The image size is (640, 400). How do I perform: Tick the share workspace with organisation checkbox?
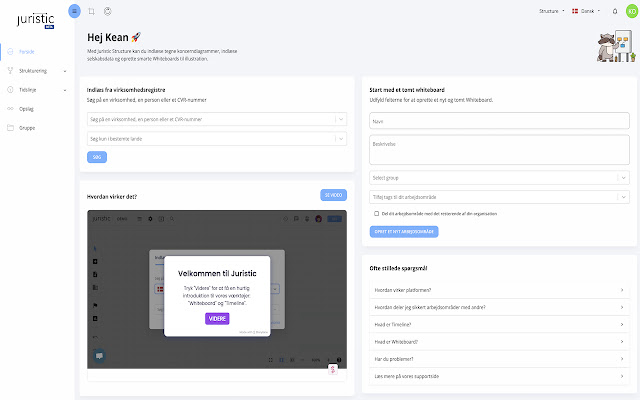tap(376, 213)
